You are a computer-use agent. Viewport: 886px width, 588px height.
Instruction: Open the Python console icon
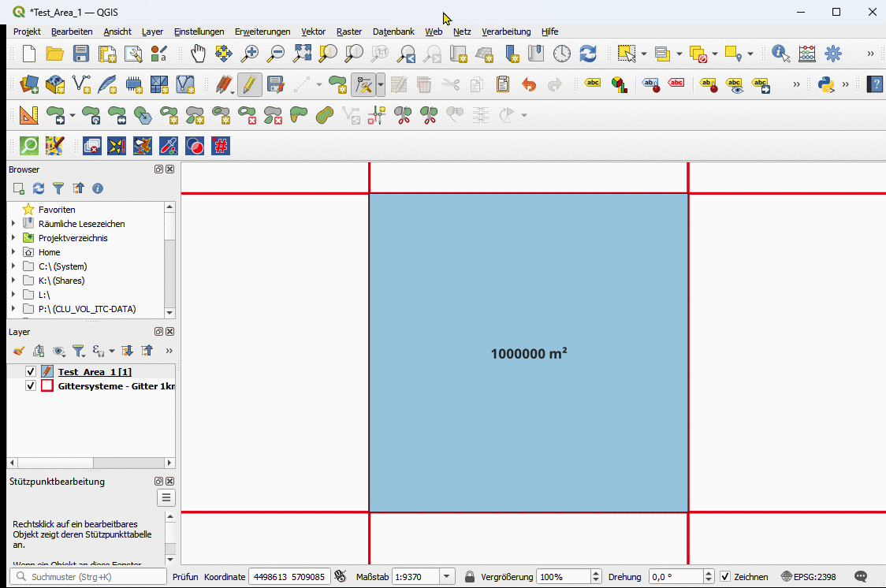click(x=825, y=84)
